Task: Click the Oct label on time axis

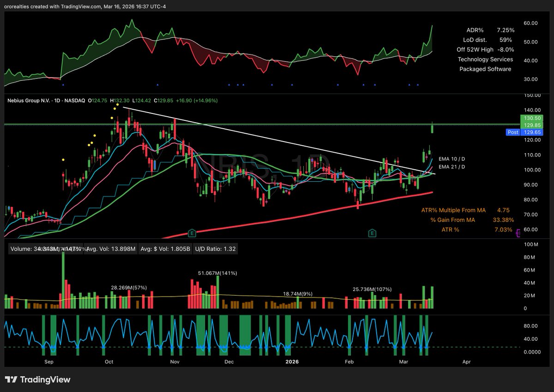Action: click(x=109, y=362)
